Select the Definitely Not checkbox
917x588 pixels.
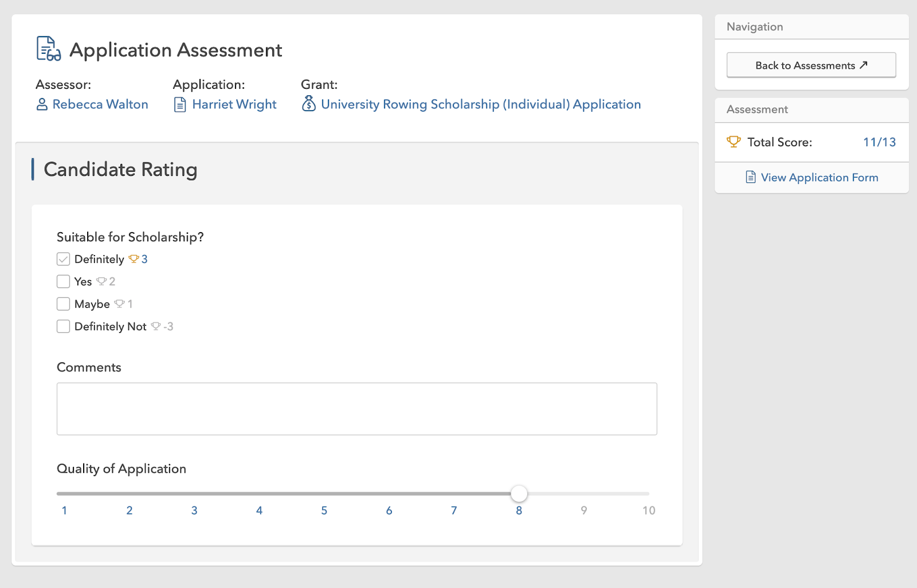click(64, 326)
